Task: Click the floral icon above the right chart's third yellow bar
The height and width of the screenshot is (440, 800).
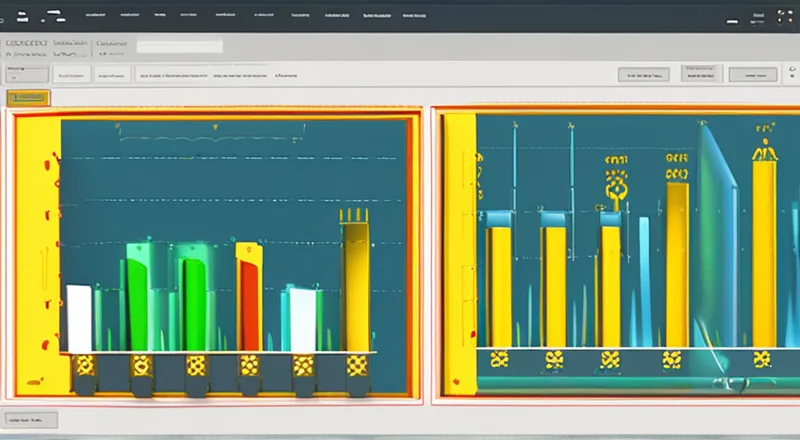Action: (617, 188)
